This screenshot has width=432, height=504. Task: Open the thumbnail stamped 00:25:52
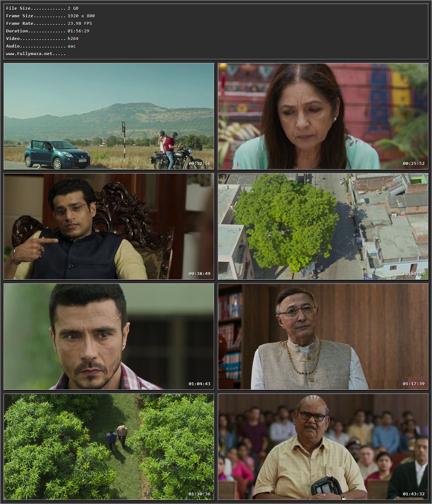click(323, 116)
